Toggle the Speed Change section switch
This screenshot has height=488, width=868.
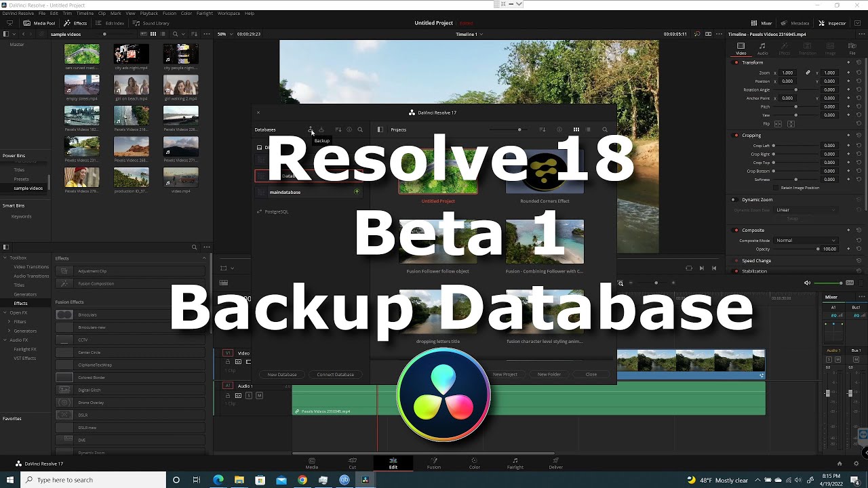pyautogui.click(x=736, y=260)
